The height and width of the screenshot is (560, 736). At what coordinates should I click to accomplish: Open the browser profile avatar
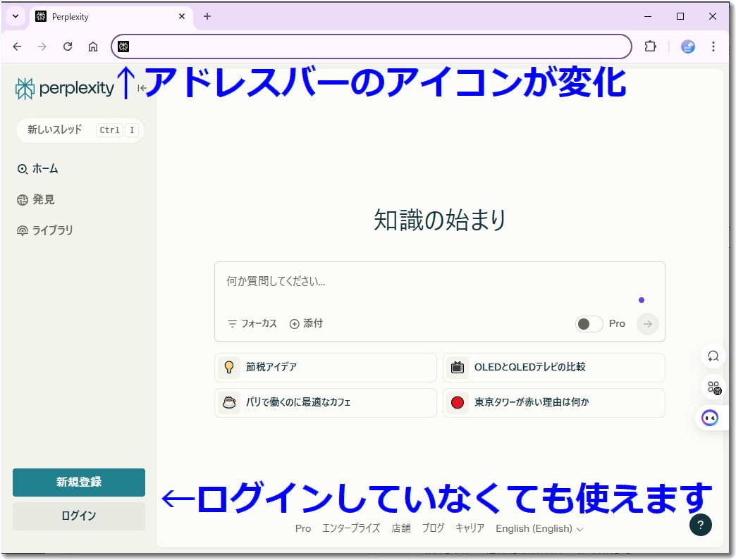coord(687,46)
